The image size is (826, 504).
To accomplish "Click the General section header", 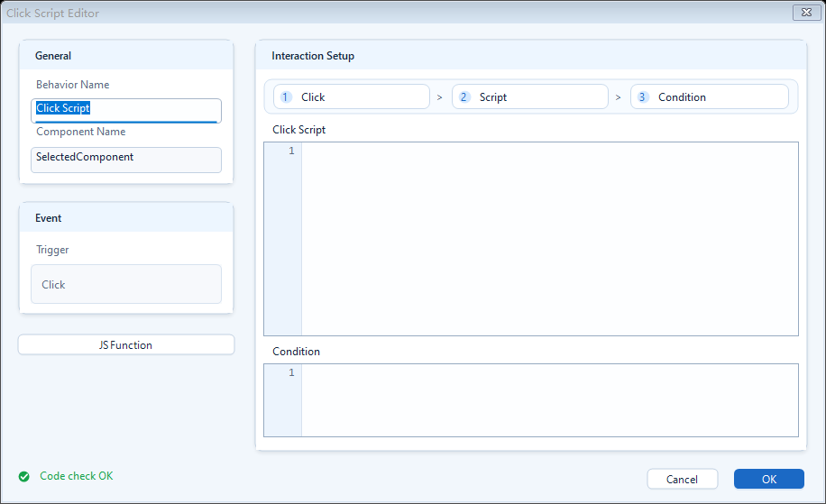I will pos(126,55).
